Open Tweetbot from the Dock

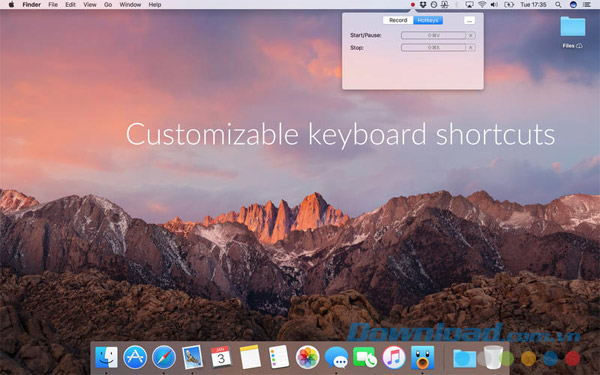tap(422, 357)
